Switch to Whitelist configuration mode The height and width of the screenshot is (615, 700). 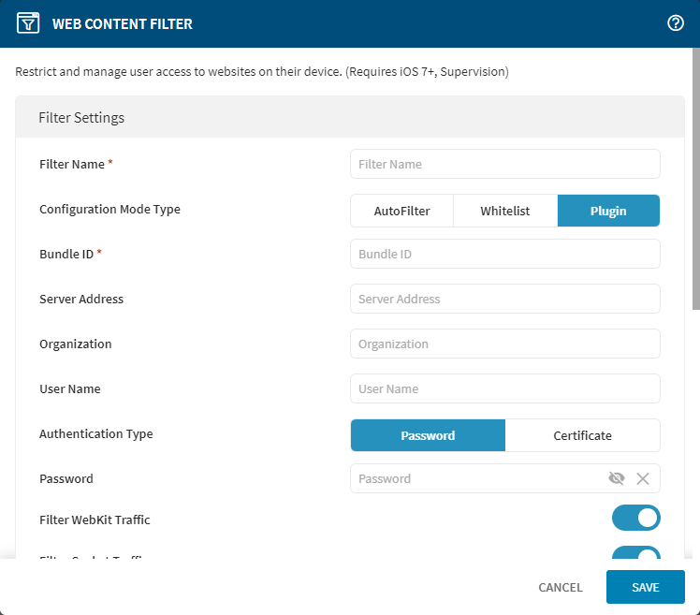pos(505,211)
